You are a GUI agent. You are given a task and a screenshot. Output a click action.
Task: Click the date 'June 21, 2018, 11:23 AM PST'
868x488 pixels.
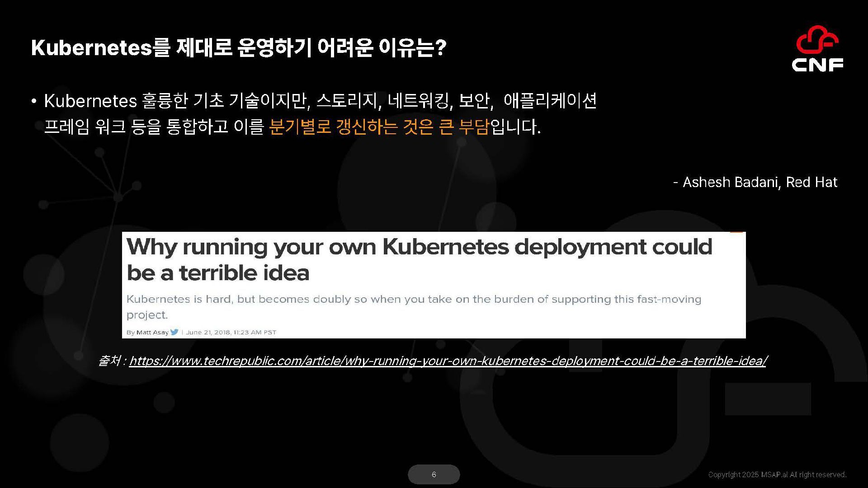click(x=231, y=332)
